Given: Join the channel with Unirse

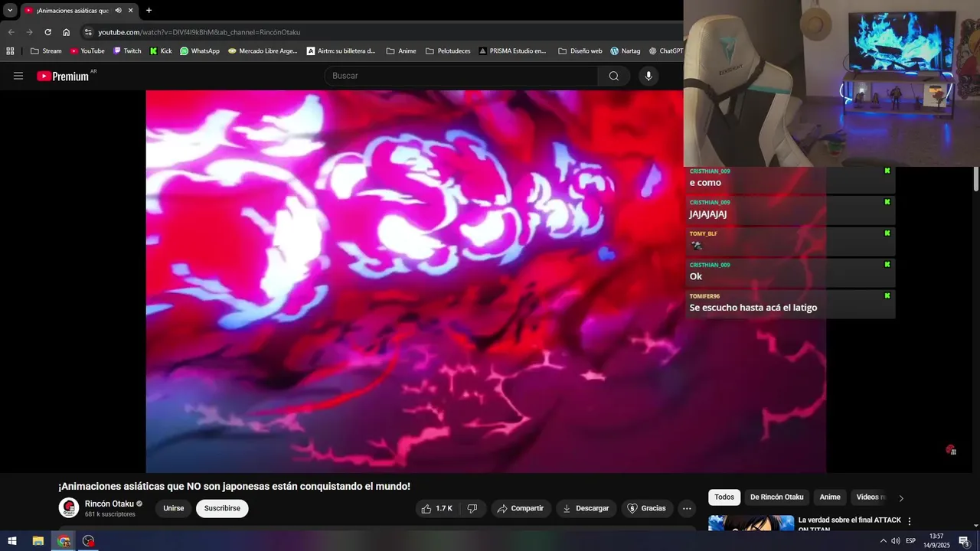Looking at the screenshot, I should [174, 508].
